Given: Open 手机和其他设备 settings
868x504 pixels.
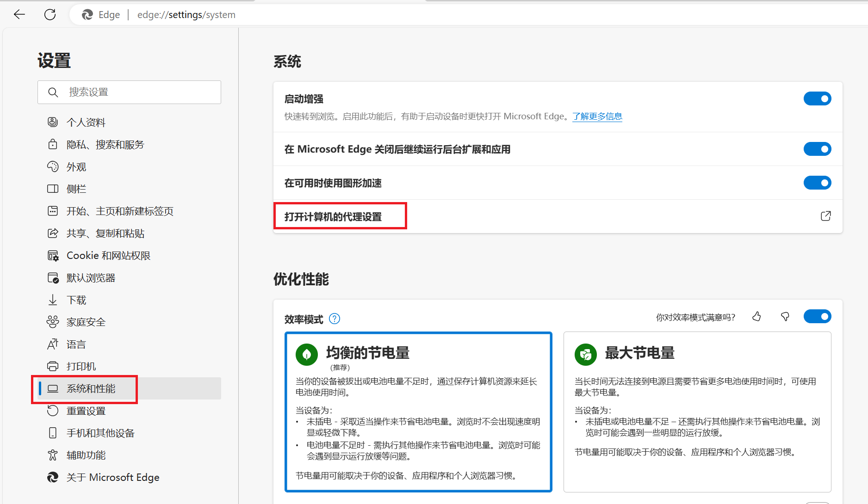Looking at the screenshot, I should click(130, 433).
